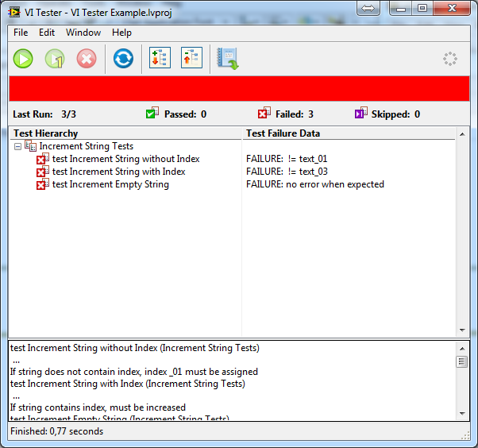
Task: Select test Increment String without Index
Action: point(126,159)
